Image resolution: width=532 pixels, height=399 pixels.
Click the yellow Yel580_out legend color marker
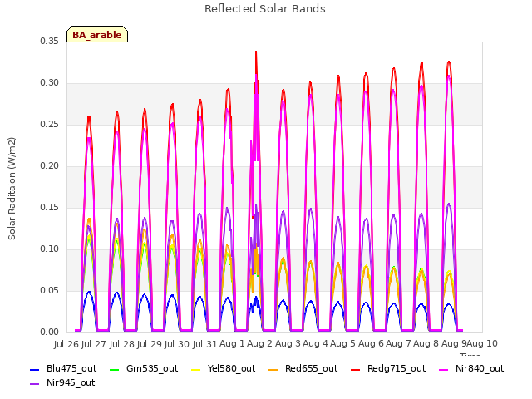point(196,369)
